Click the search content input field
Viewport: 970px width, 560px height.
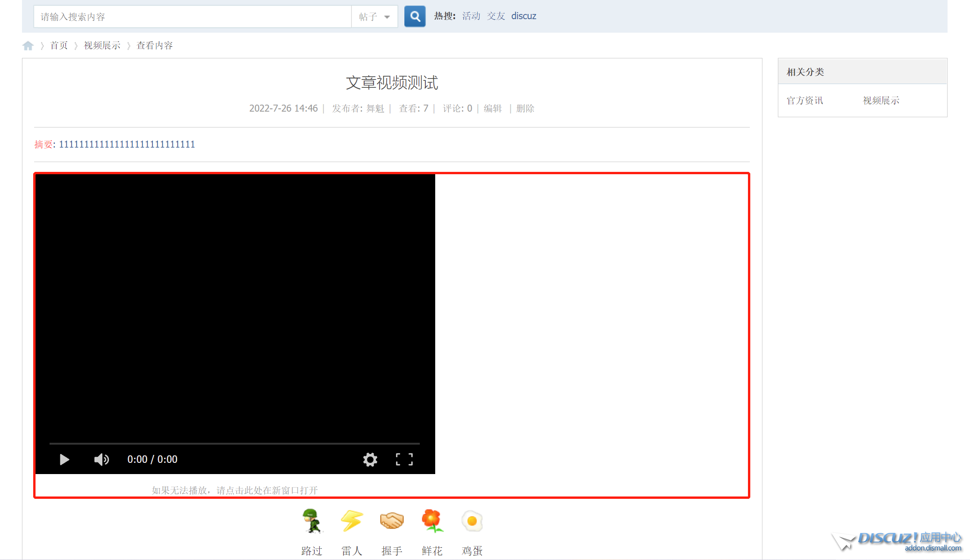pos(192,17)
